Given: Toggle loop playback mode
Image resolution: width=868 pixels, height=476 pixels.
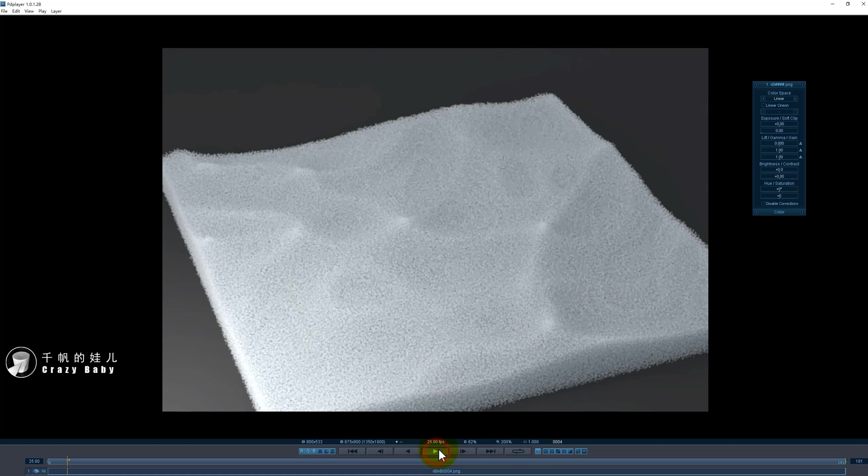Looking at the screenshot, I should point(518,452).
